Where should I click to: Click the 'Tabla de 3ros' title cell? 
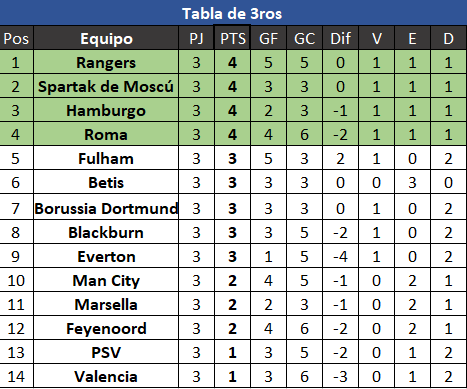coord(233,13)
